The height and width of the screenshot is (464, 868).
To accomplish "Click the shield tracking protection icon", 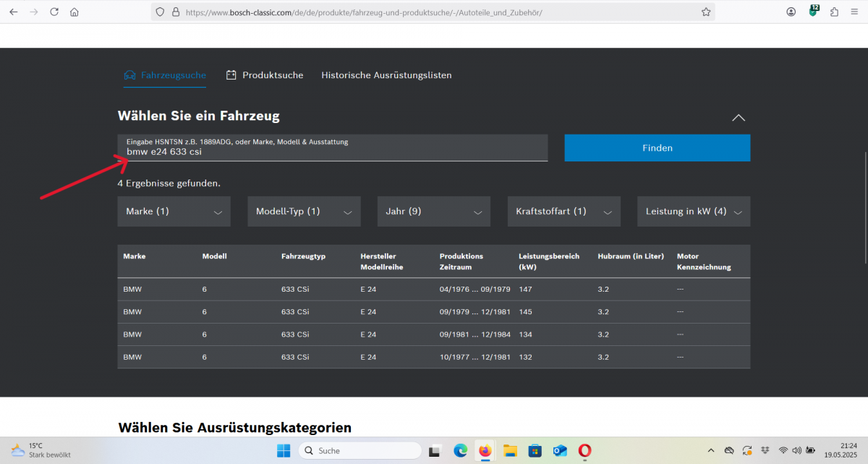I will [x=161, y=12].
